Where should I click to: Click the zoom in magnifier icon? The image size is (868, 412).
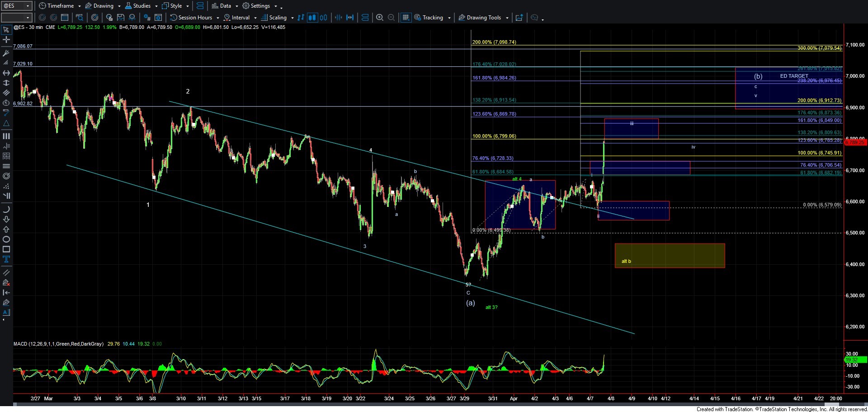tap(380, 18)
